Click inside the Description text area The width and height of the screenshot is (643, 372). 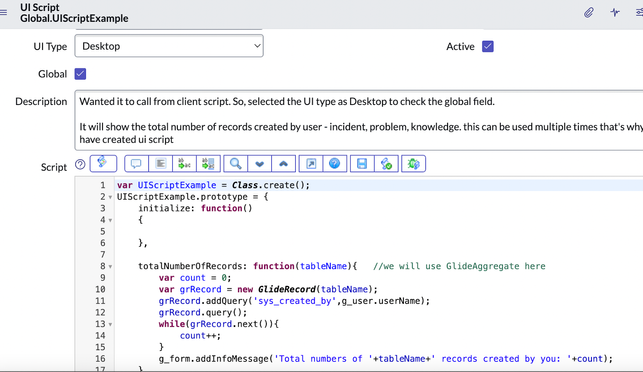pyautogui.click(x=359, y=121)
